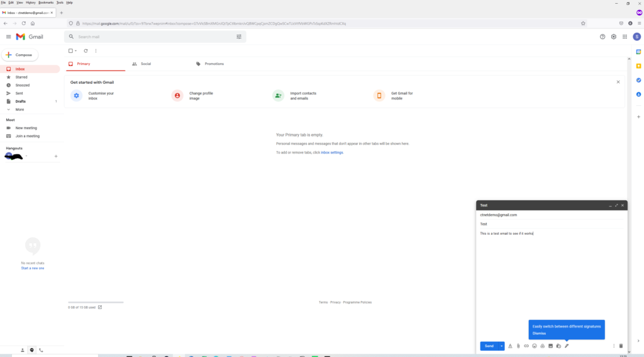Viewport: 644px width, 357px height.
Task: Click the Test subject field
Action: (551, 224)
